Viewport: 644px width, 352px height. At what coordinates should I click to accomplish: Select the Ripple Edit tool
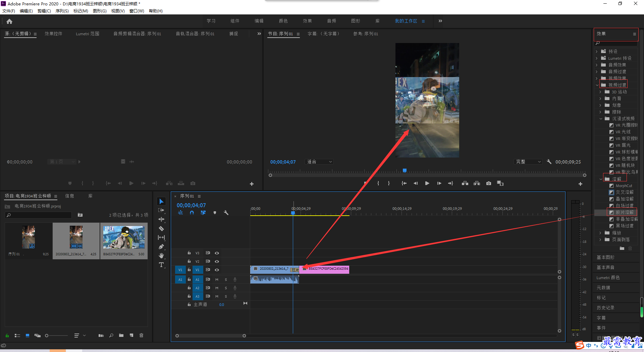click(161, 219)
